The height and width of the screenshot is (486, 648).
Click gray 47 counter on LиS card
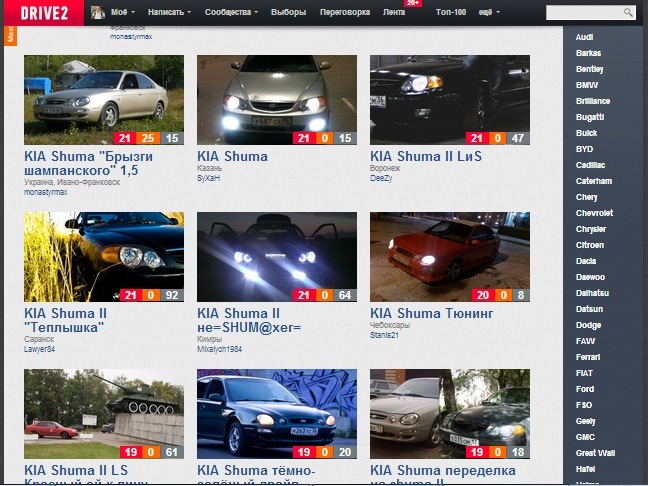tap(517, 138)
